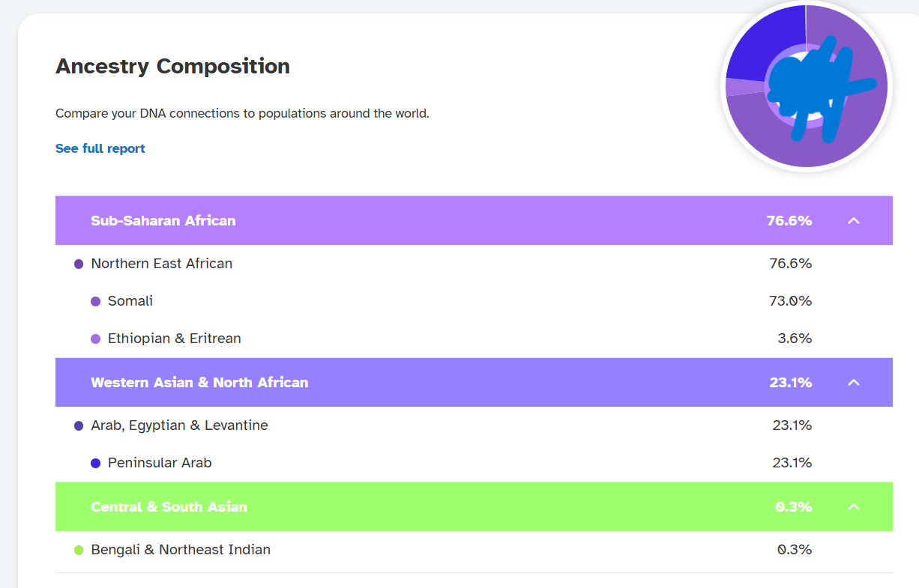Viewport: 919px width, 588px height.
Task: Click the Somali purple dot icon
Action: [x=95, y=301]
